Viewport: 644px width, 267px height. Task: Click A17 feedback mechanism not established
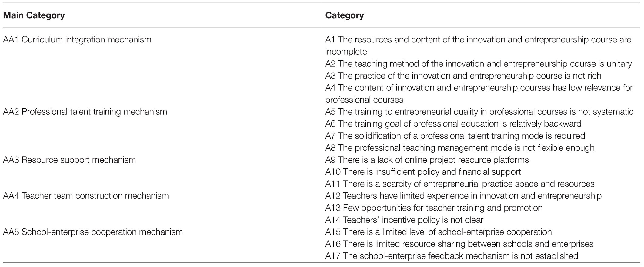[x=452, y=256]
